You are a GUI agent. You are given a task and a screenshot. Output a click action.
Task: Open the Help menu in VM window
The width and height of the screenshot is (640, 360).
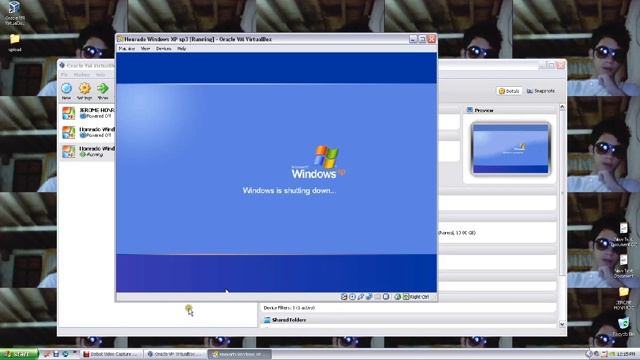pos(182,49)
